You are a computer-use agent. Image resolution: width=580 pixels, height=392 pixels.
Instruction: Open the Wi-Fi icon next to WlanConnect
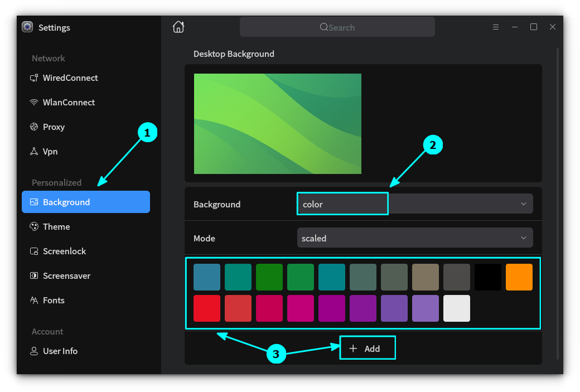point(33,102)
